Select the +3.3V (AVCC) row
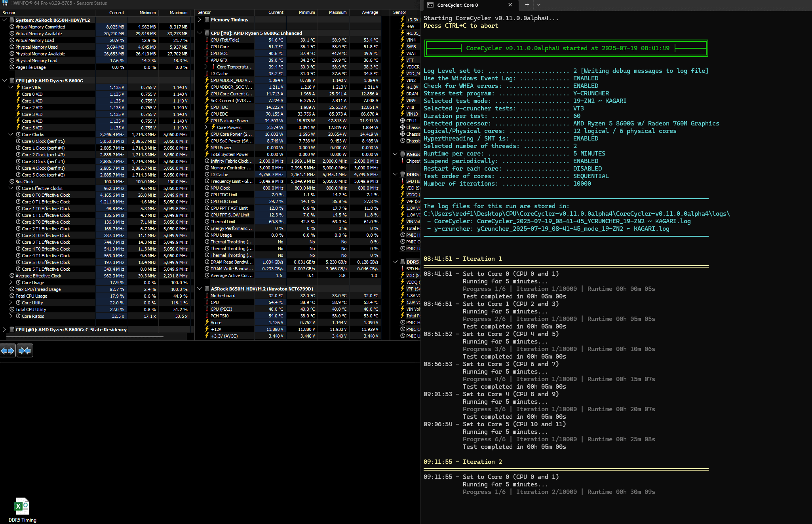The image size is (812, 524). [x=289, y=336]
